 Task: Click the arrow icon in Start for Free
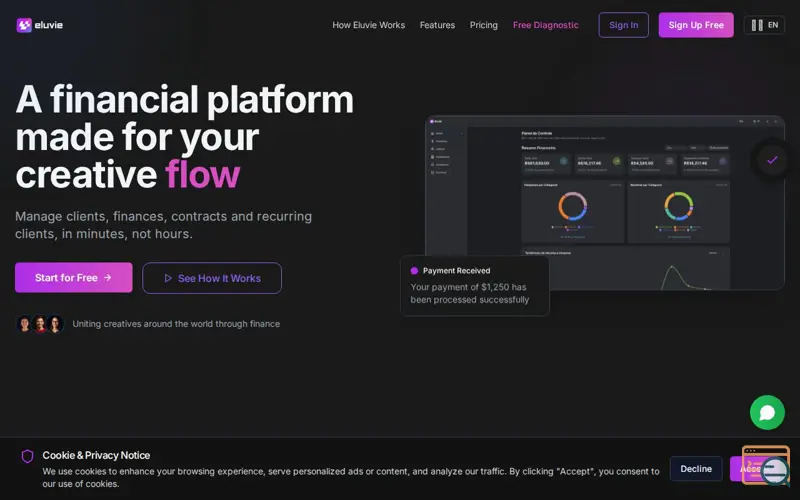tap(108, 278)
